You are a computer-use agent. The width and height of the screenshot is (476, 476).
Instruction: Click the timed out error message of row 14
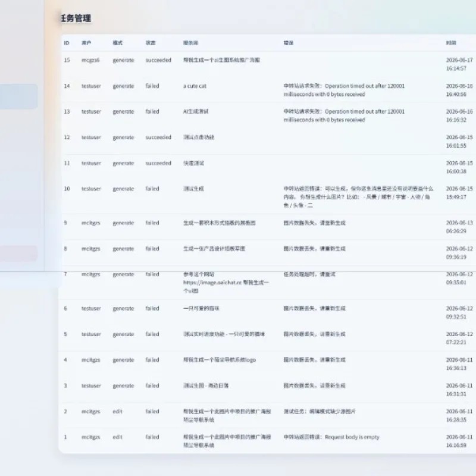tap(344, 90)
